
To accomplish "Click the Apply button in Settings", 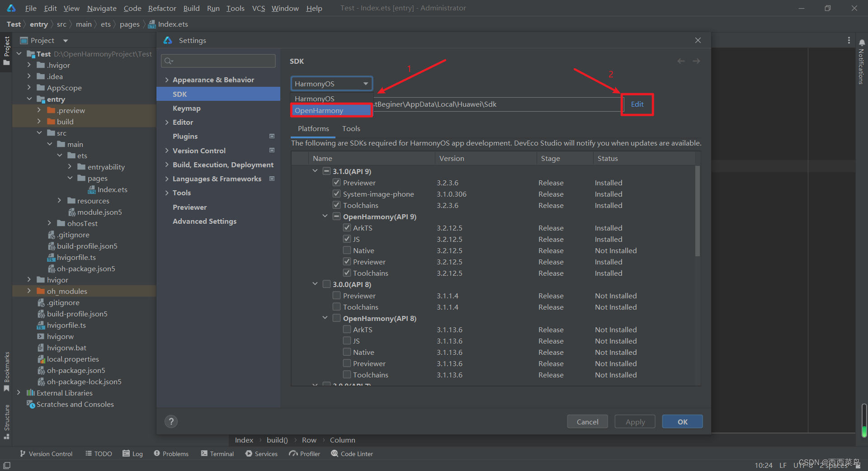I will 635,422.
